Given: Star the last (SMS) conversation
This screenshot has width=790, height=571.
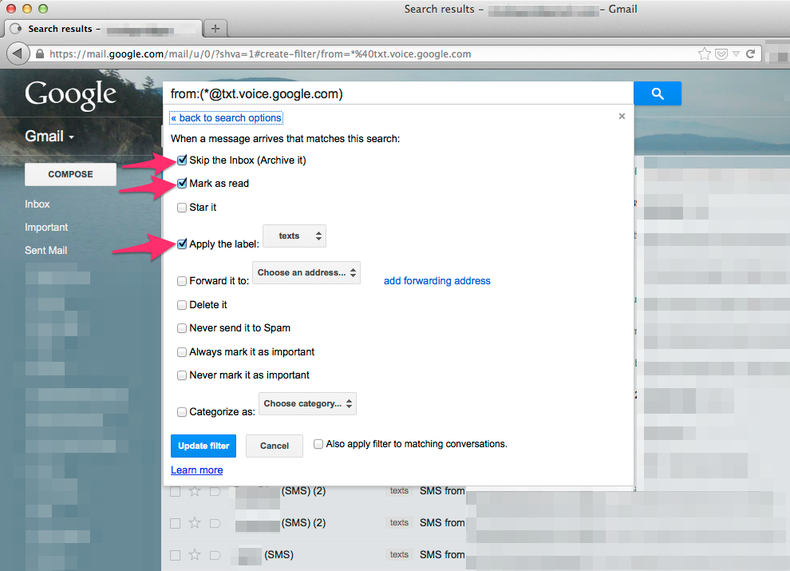Looking at the screenshot, I should 194,555.
